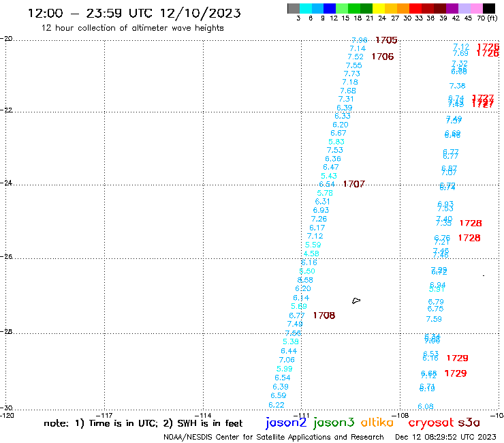Click the longitude axis label "-117"
This screenshot has height=443, width=504.
tap(104, 415)
